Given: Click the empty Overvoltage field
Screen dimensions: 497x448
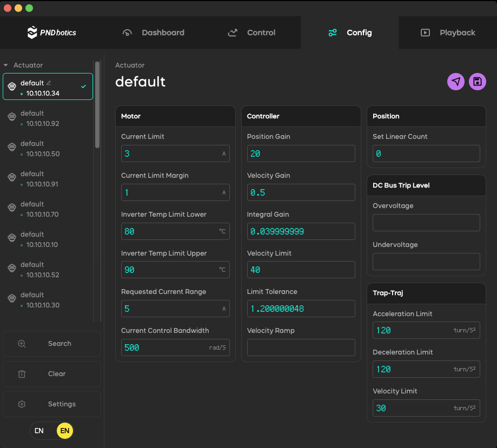Looking at the screenshot, I should [426, 223].
